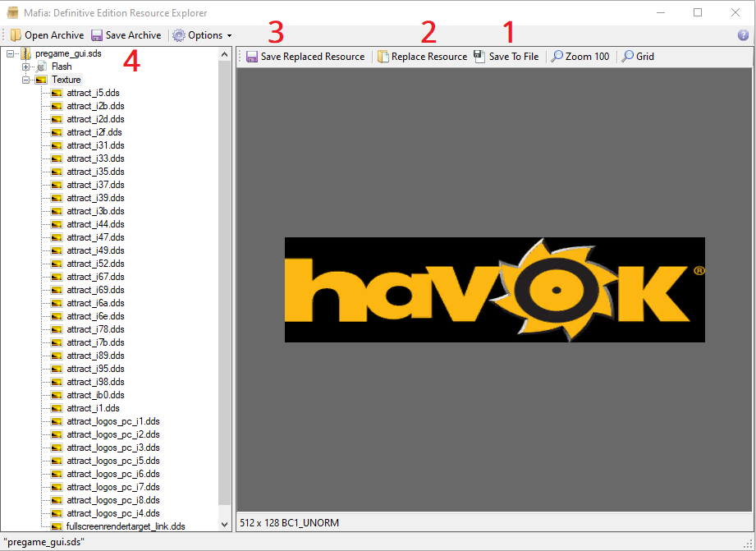Toggle the Grid overlay label
This screenshot has width=756, height=551.
coord(644,57)
